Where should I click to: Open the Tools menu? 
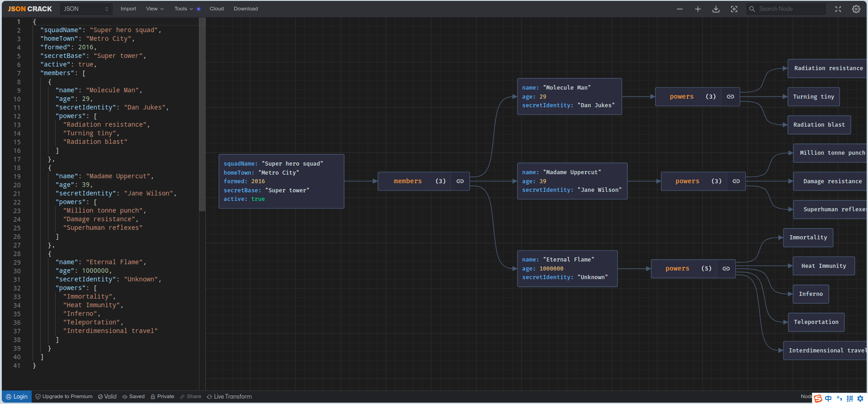[x=184, y=9]
